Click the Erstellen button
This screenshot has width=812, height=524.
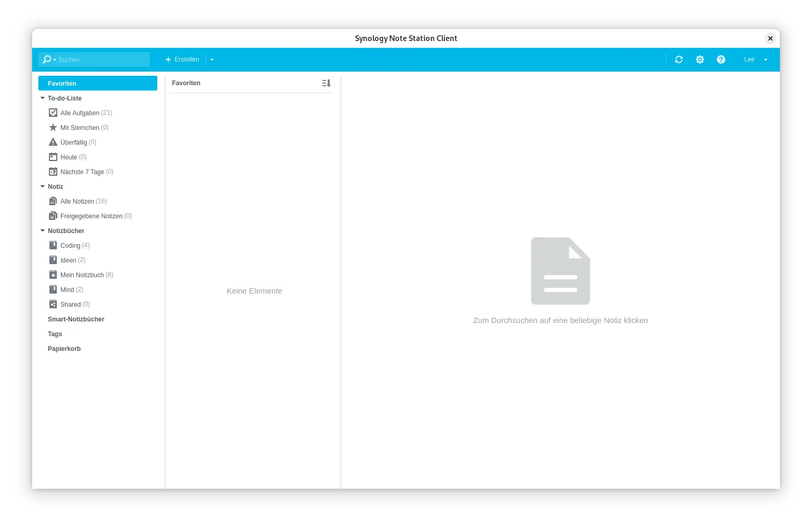[x=182, y=59]
